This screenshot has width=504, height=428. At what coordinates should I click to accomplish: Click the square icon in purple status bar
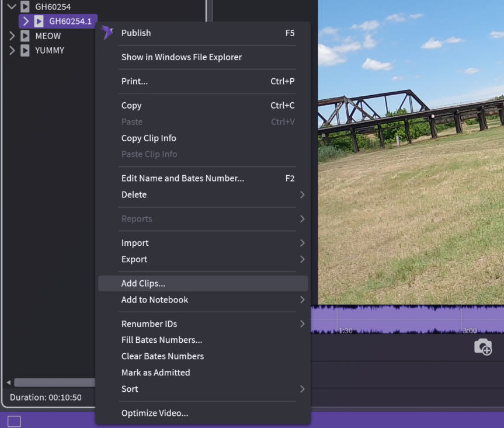point(14,421)
